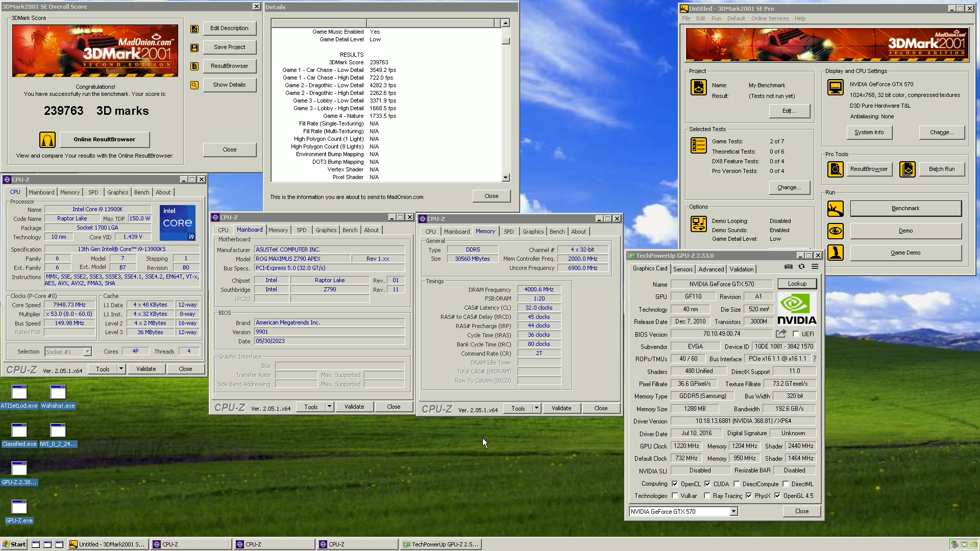Image resolution: width=980 pixels, height=551 pixels.
Task: Click the NVIDIA logo in GPU-Z
Action: click(x=797, y=310)
